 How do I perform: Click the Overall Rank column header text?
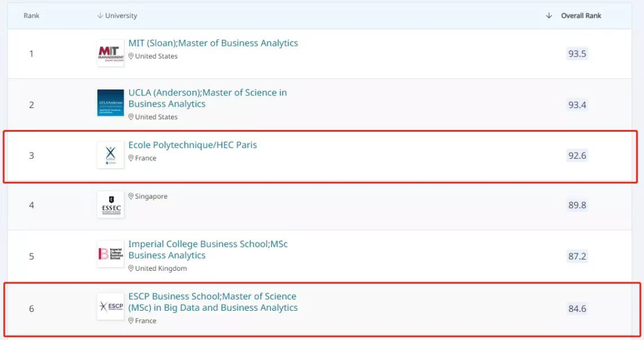[581, 16]
